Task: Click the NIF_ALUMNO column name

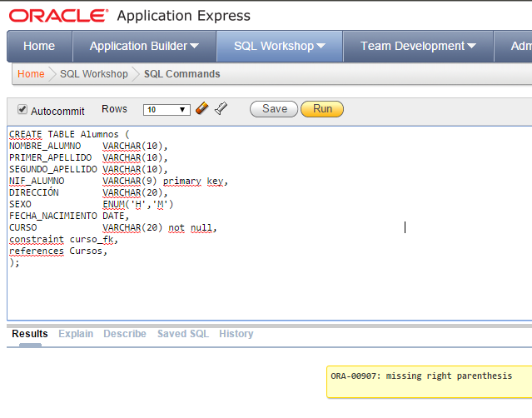Action: [37, 182]
